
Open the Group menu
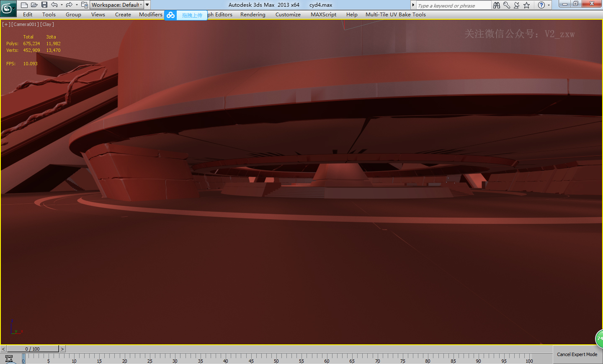pyautogui.click(x=73, y=15)
